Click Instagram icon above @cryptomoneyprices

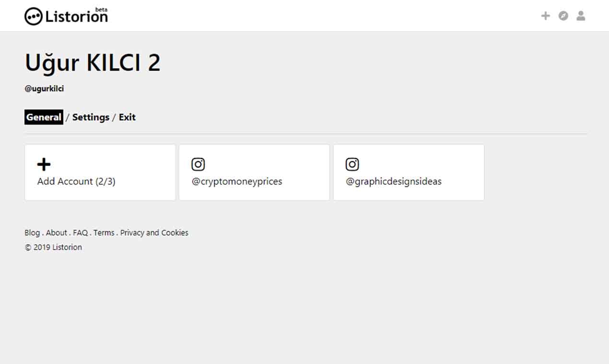[x=198, y=164]
